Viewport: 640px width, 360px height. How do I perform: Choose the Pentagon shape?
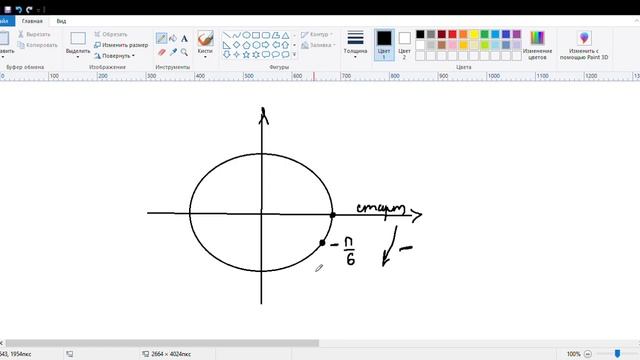(x=247, y=45)
